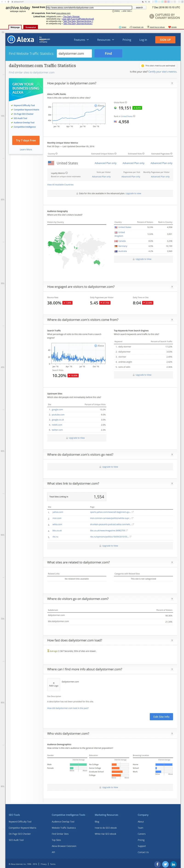Viewport: 184px width, 868px height.
Task: Click help icon beside 'Where do visitors go next?'
Action: pos(172,454)
